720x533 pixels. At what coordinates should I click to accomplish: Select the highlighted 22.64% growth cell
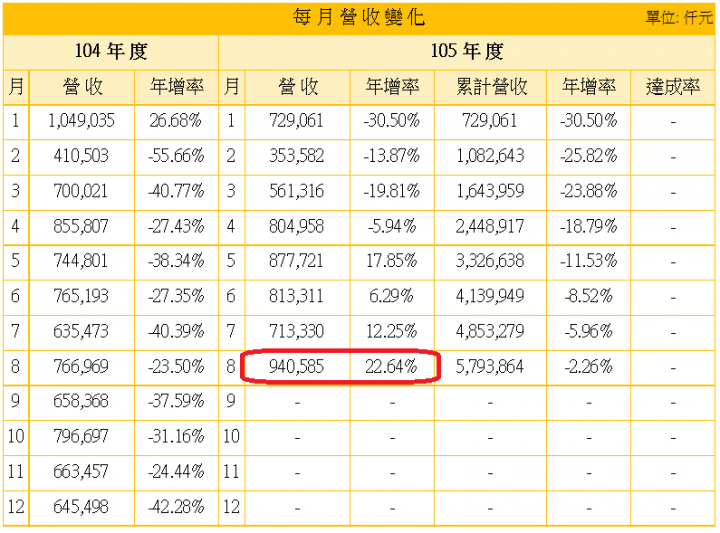[x=392, y=367]
